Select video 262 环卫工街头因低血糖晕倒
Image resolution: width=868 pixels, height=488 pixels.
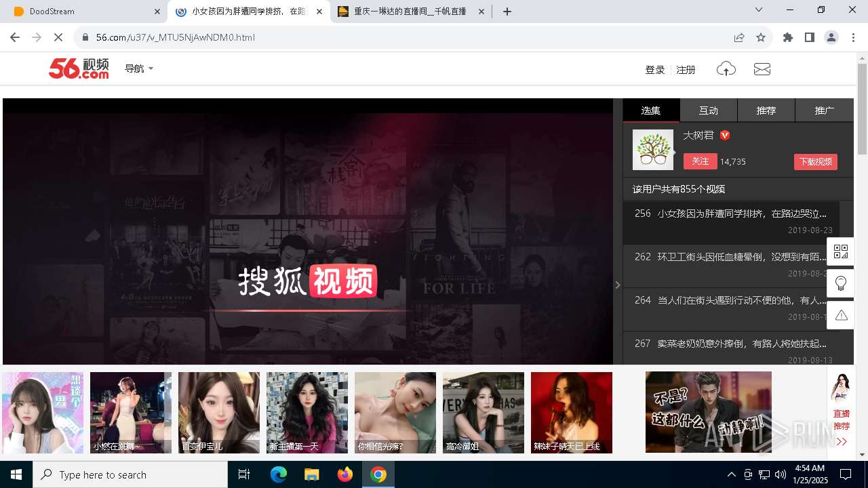click(731, 266)
